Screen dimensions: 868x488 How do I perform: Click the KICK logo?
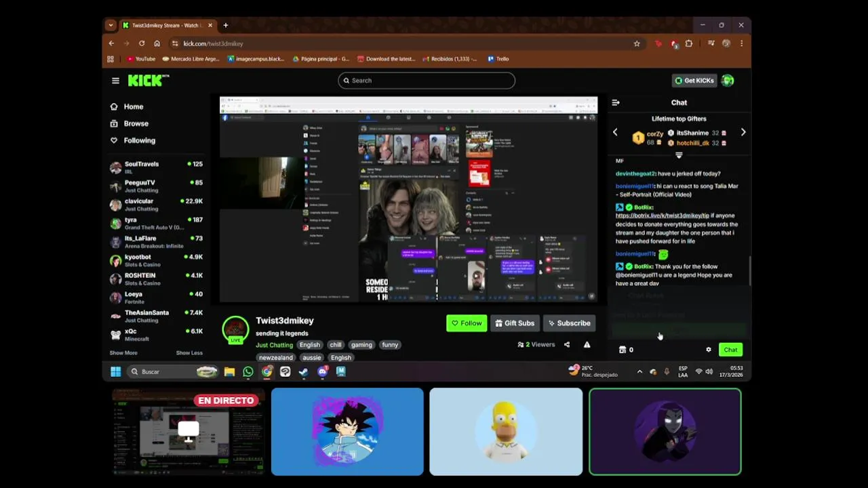coord(148,80)
